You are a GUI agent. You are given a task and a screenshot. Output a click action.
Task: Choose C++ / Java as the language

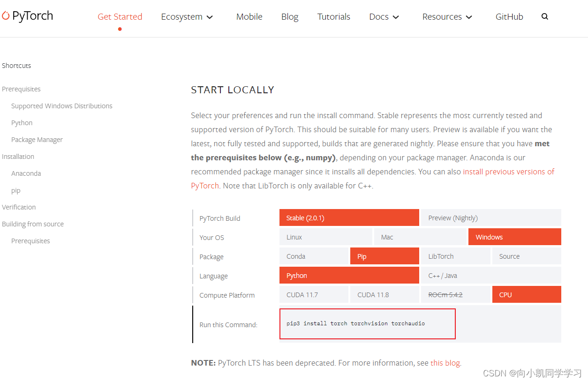pos(491,275)
